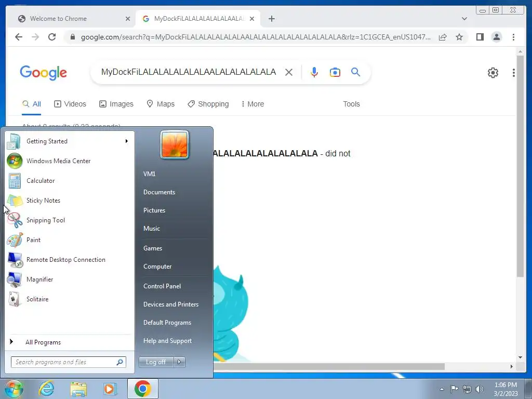Open Chrome's tab search dropdown
Screen dimensions: 532x399
tap(464, 19)
